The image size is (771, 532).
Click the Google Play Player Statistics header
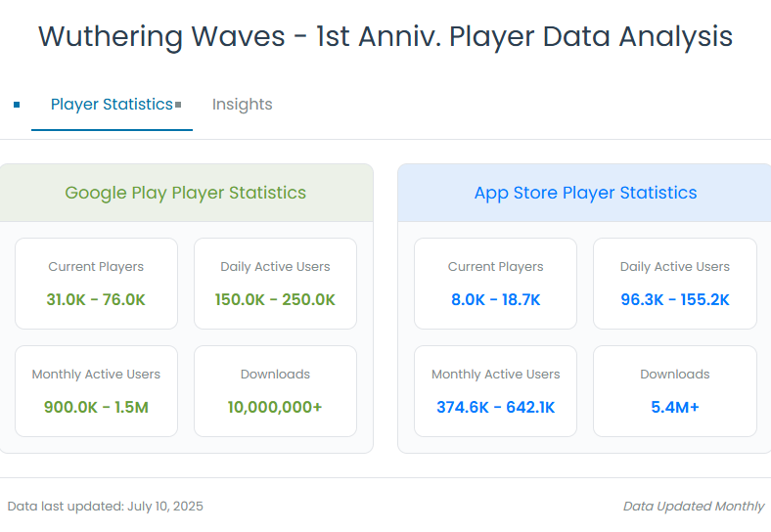tap(186, 193)
